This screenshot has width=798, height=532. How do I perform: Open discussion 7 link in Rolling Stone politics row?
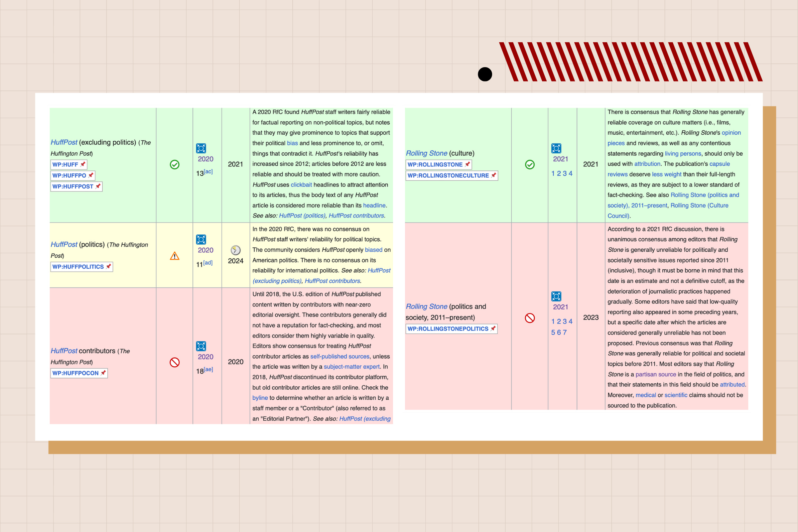565,332
